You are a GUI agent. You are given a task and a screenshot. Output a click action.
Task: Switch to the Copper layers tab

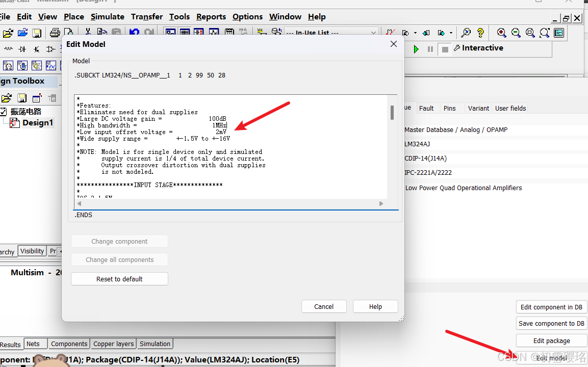pyautogui.click(x=114, y=344)
